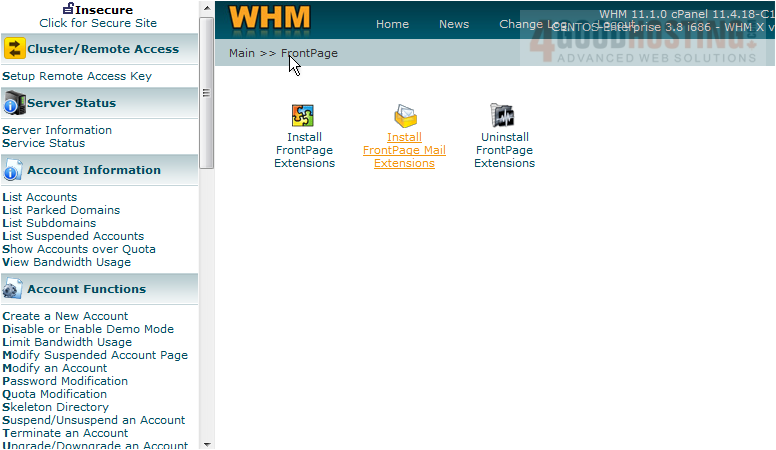This screenshot has height=450, width=776.
Task: Open Setup Remote Access Key
Action: click(x=77, y=76)
